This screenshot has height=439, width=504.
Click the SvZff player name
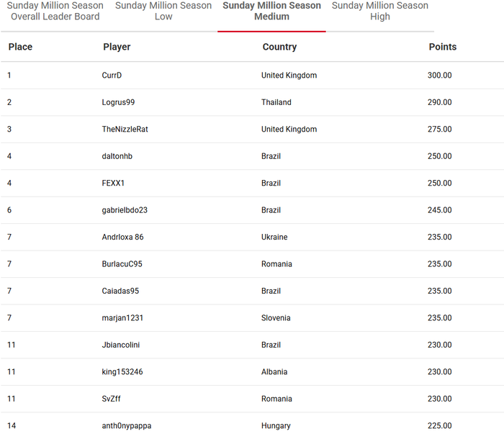(x=111, y=399)
